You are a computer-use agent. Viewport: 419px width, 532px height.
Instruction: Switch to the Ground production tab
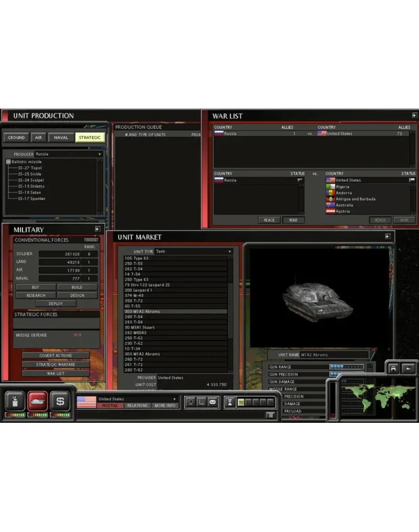tap(16, 138)
